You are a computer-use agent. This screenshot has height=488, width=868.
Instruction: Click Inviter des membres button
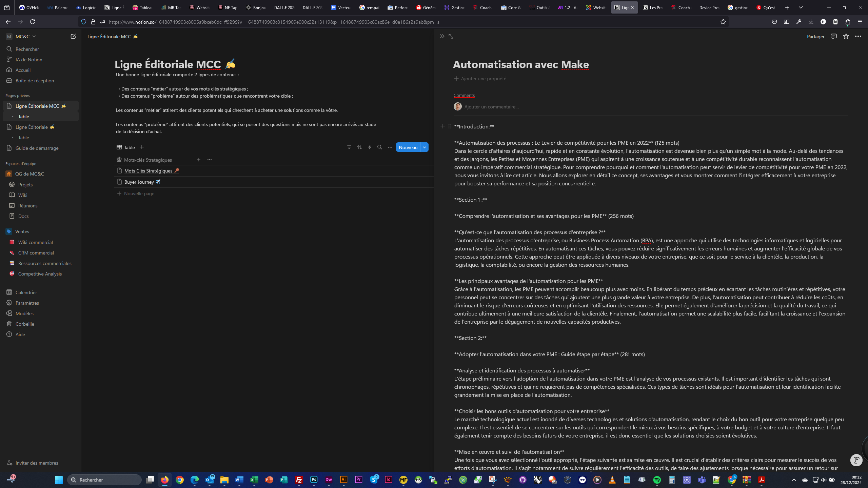pyautogui.click(x=36, y=462)
